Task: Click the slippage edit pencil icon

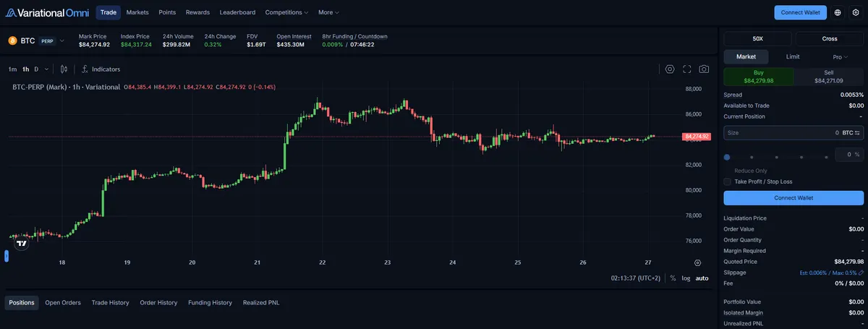Action: 861,273
